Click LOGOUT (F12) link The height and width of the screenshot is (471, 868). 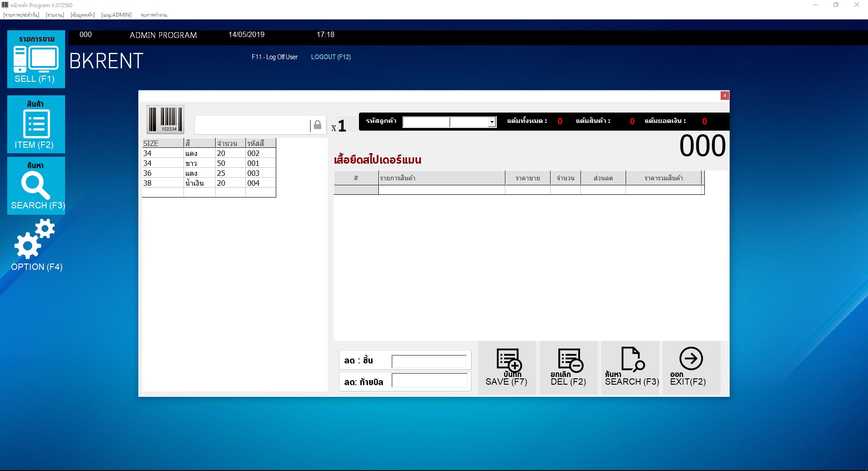click(330, 57)
